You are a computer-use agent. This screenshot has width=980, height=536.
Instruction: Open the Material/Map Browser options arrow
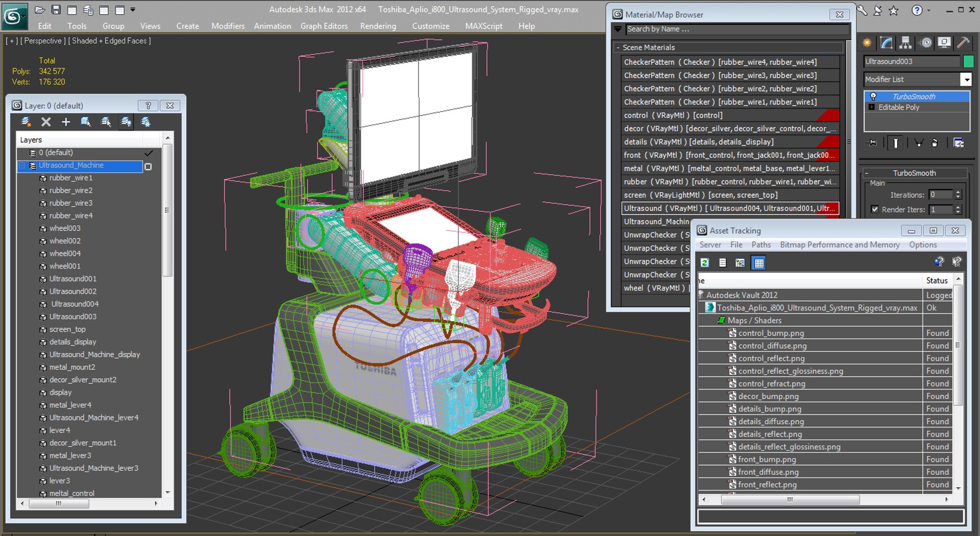click(x=618, y=29)
